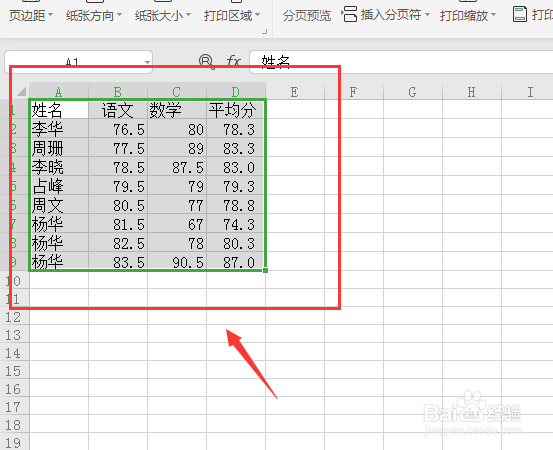This screenshot has width=553, height=450.
Task: Click the 语文 score cell 77.5
Action: click(118, 148)
